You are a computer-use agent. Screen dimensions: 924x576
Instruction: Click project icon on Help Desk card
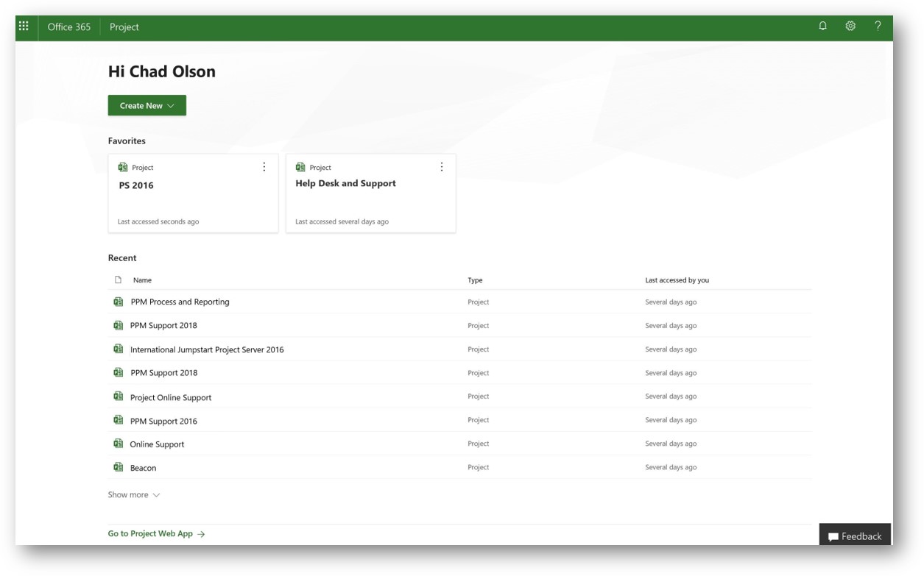300,168
